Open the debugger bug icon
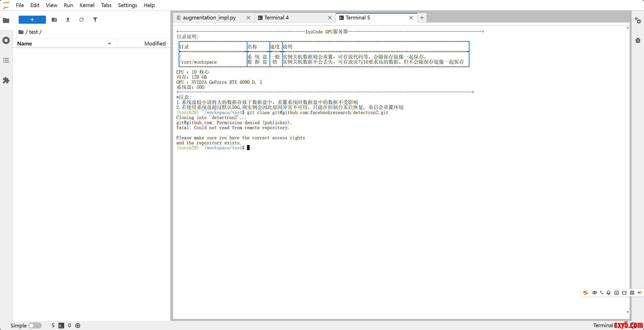 638,40
